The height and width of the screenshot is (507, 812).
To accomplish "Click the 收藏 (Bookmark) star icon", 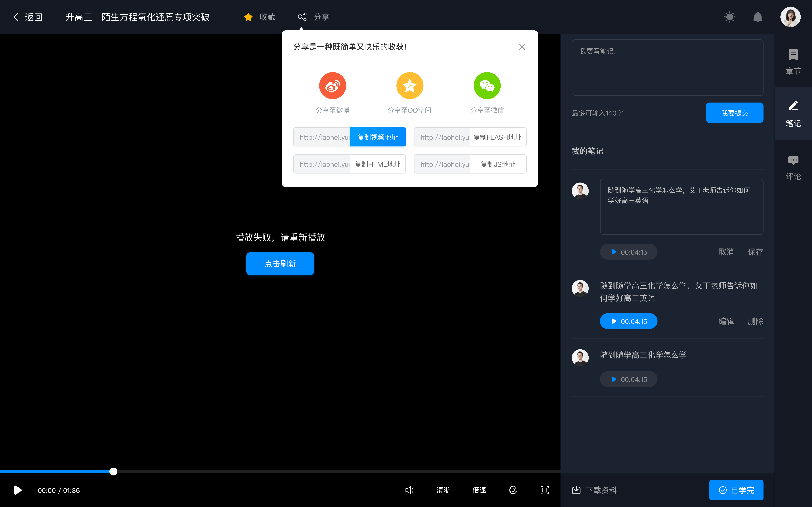I will pos(248,16).
